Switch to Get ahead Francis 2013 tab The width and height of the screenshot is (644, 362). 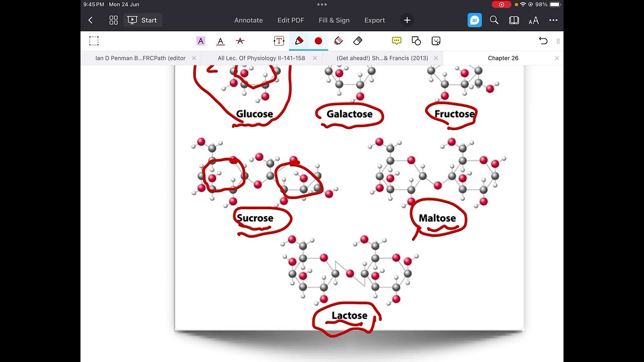pos(382,58)
